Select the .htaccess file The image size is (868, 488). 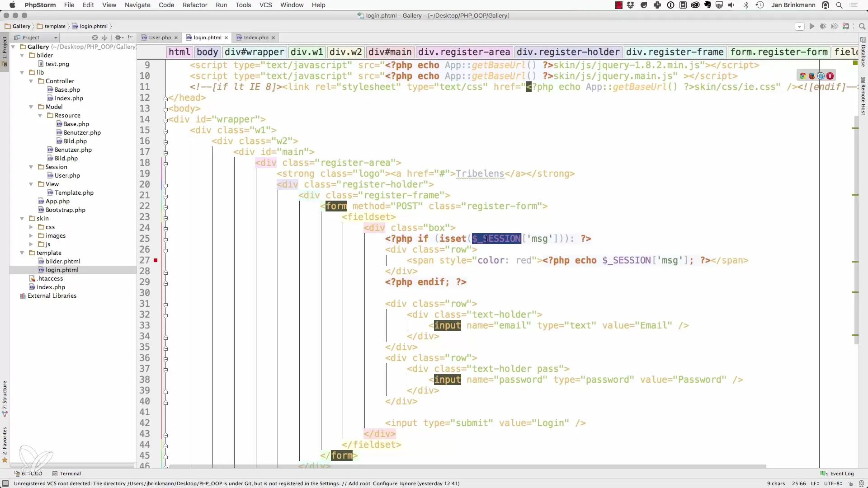50,278
